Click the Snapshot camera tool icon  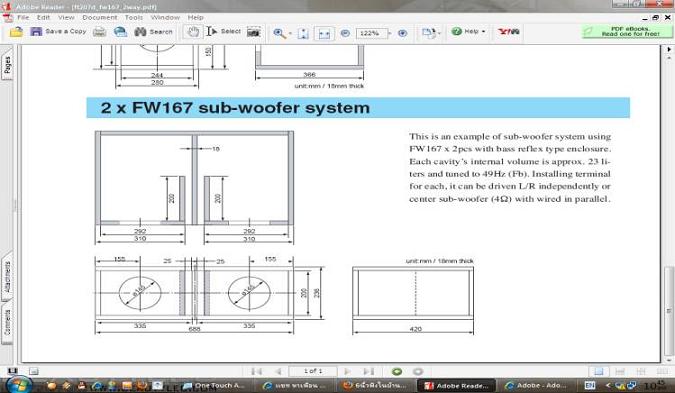(254, 32)
